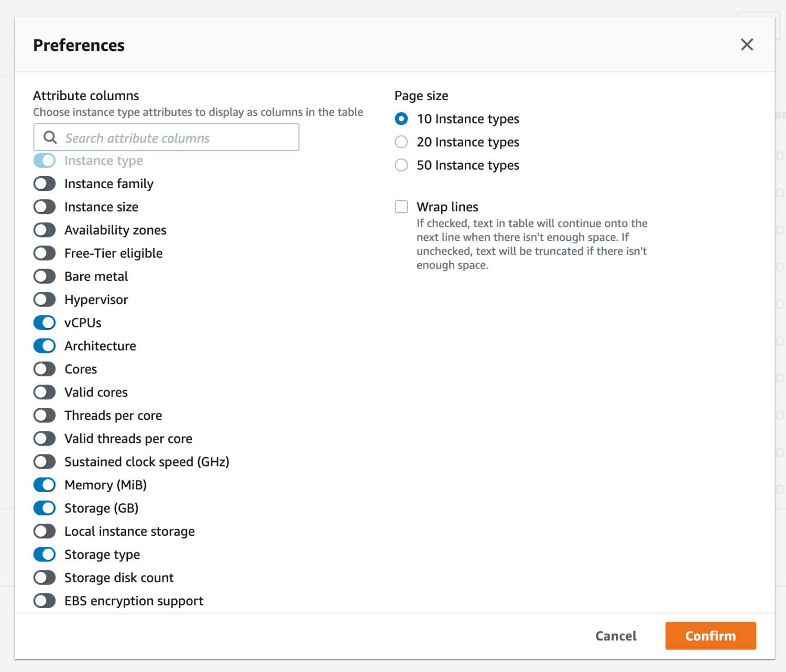Viewport: 786px width, 672px height.
Task: Enable EBS encryption support toggle
Action: pyautogui.click(x=45, y=601)
